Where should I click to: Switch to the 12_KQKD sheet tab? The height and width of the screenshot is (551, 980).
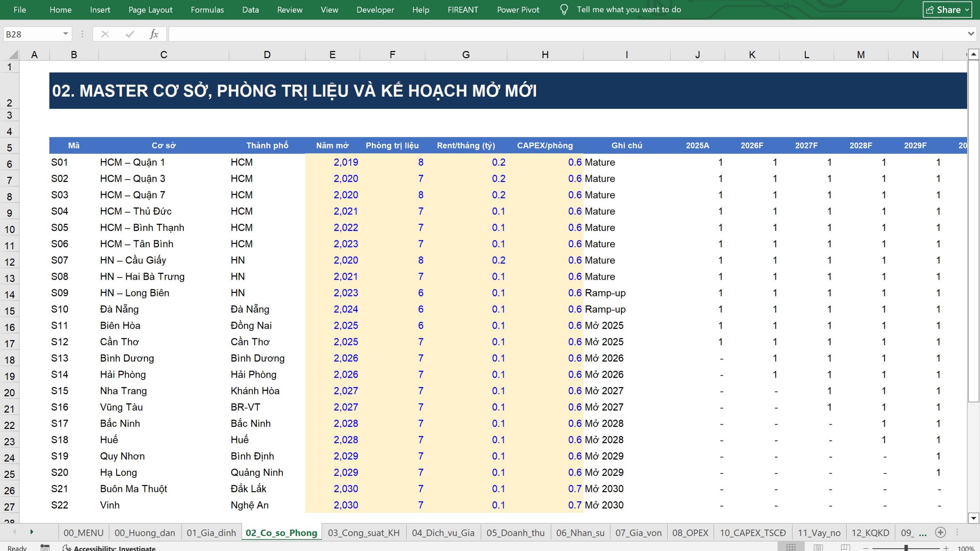[870, 533]
